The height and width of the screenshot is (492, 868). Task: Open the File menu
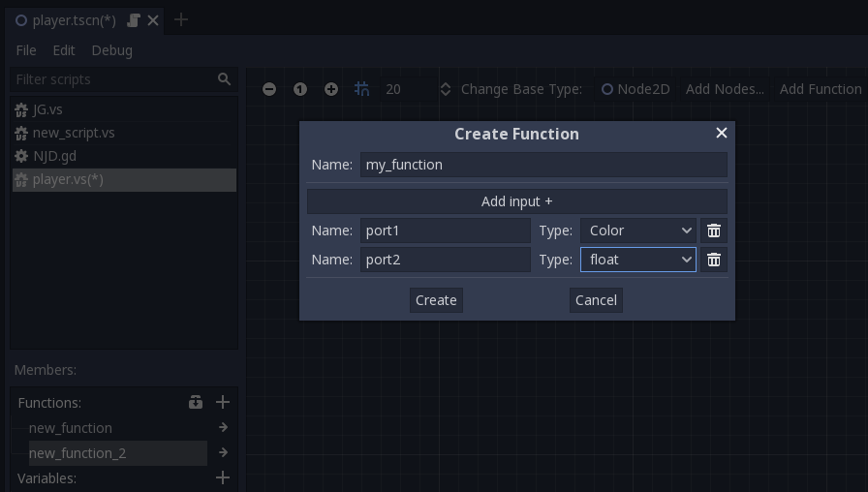pyautogui.click(x=26, y=50)
